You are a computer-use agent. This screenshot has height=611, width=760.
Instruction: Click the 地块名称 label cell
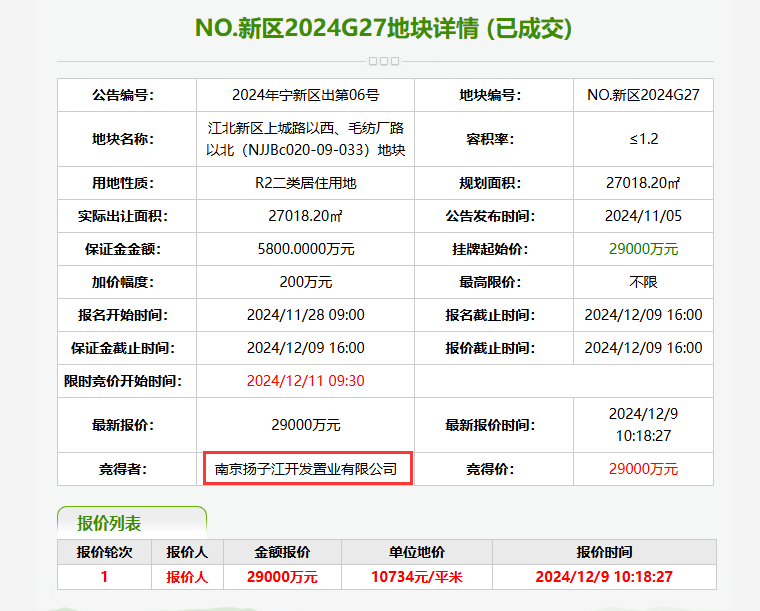pos(127,139)
